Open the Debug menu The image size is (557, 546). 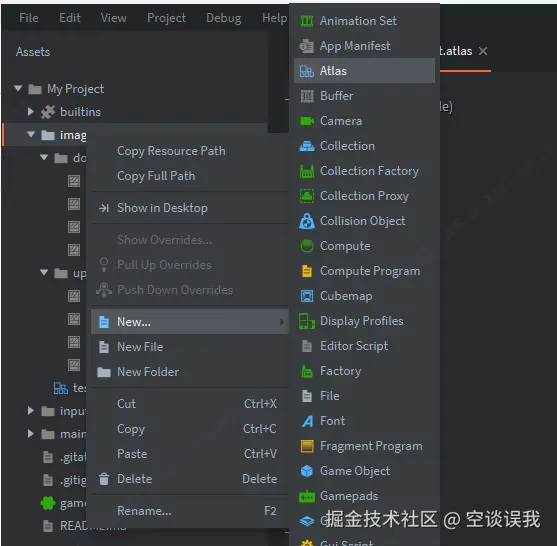[x=224, y=18]
